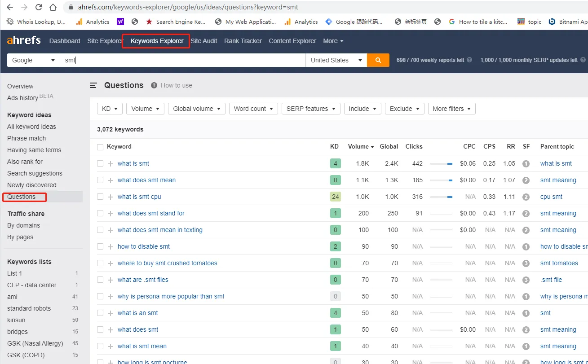Open the Word count filter dropdown

[x=253, y=109]
